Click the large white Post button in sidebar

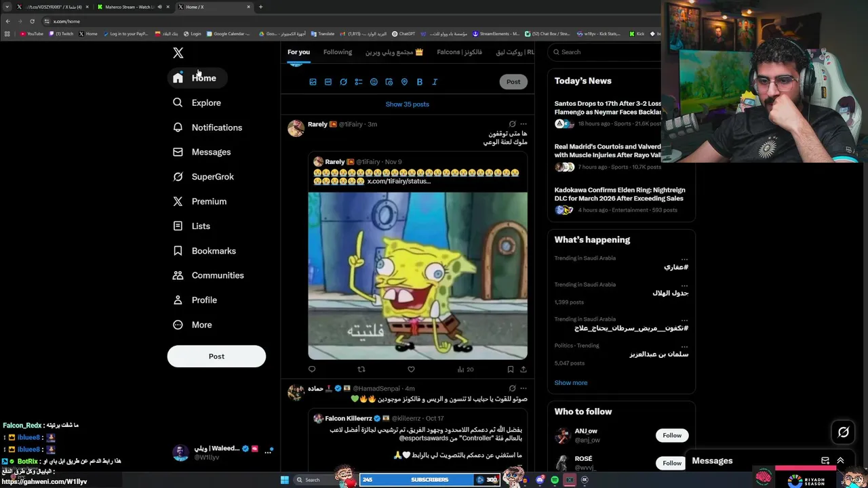(216, 357)
